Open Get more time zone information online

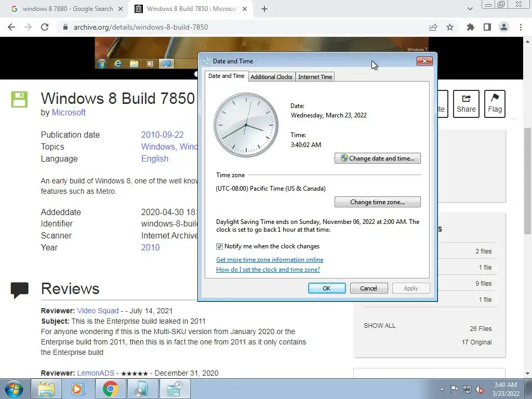(x=270, y=260)
